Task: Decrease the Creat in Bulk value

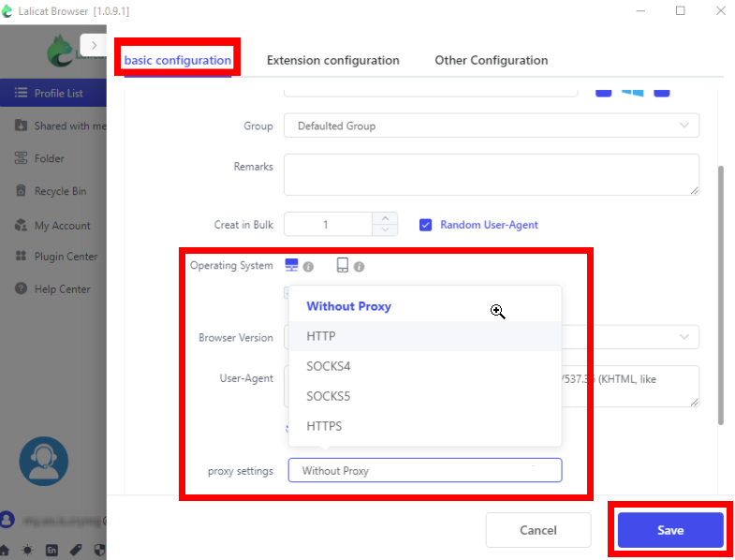Action: 385,229
